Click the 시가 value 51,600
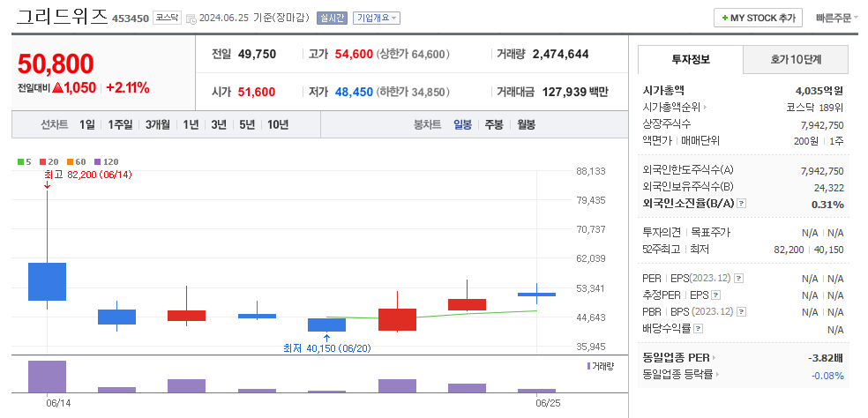Viewport: 868px width, 418px height. pyautogui.click(x=257, y=92)
